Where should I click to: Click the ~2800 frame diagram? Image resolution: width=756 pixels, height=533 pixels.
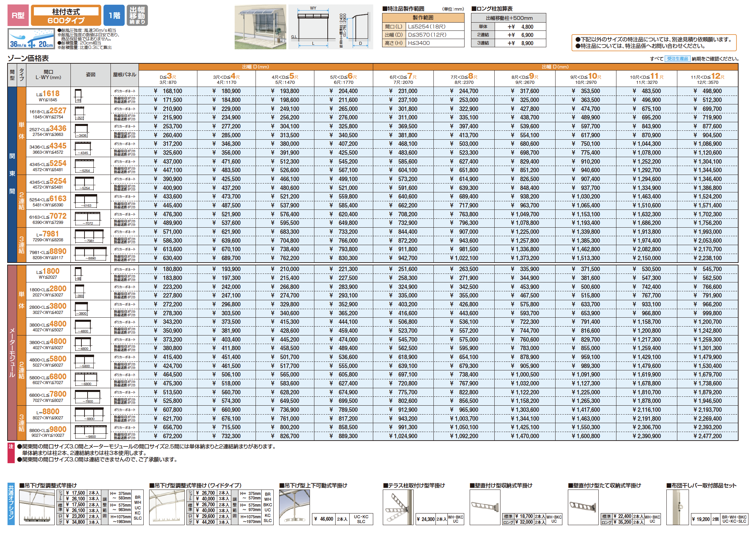(x=79, y=291)
